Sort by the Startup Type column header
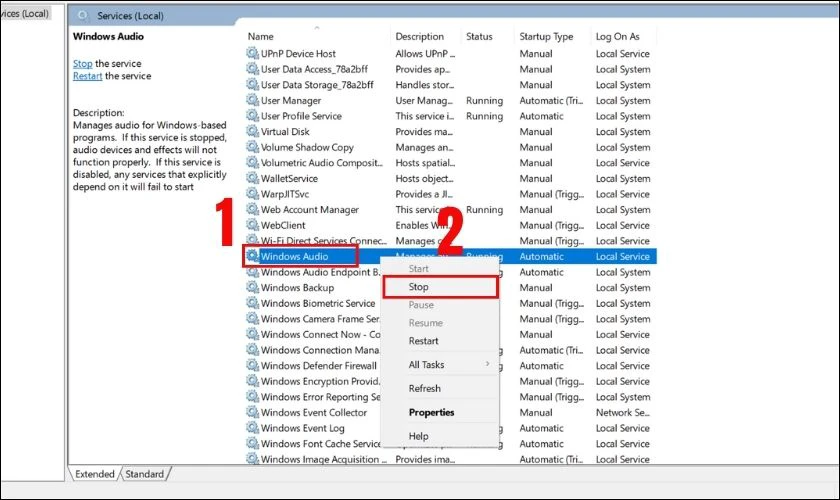Image resolution: width=840 pixels, height=500 pixels. (x=552, y=36)
